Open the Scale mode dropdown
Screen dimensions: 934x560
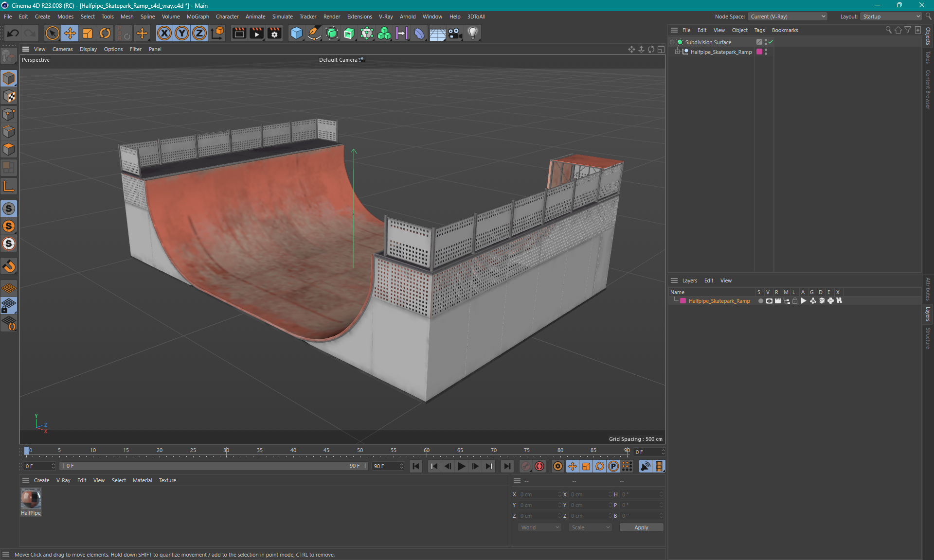tap(590, 527)
